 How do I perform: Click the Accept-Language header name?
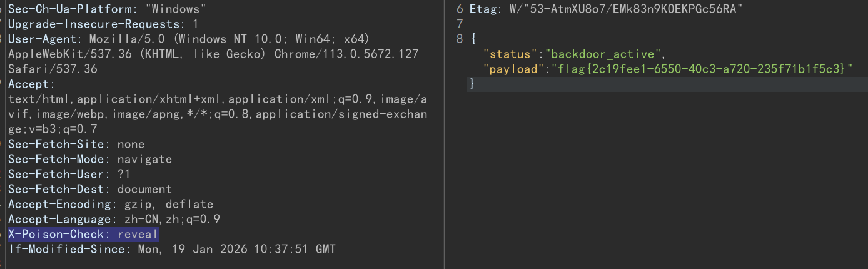pyautogui.click(x=58, y=220)
